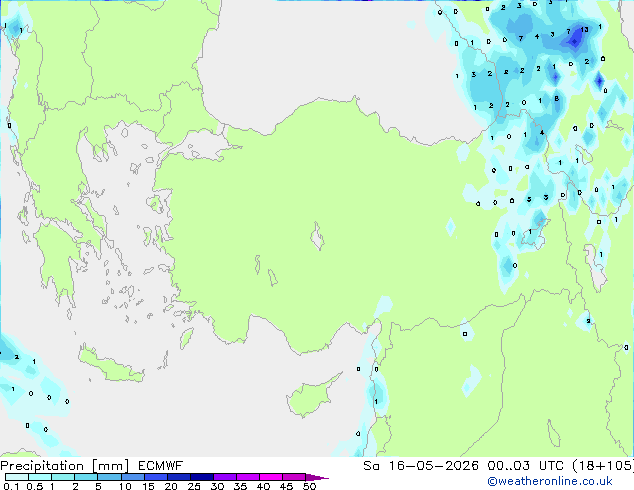Click the '(18+105)' forecast run label
Screen dimensions: 634x490
[x=602, y=466]
